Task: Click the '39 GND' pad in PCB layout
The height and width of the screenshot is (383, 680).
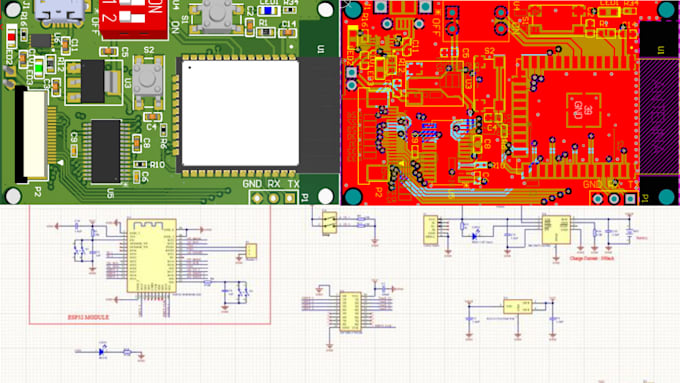Action: click(x=584, y=110)
